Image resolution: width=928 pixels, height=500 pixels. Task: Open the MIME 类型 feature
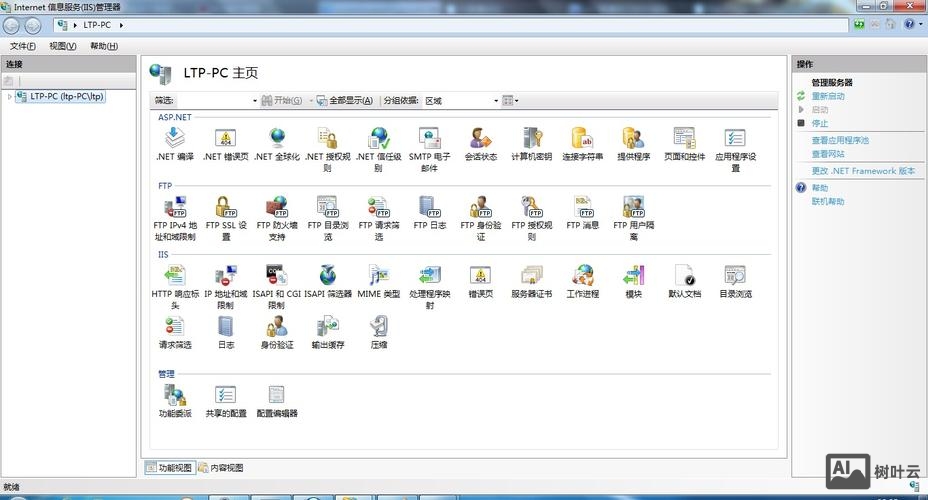(x=379, y=282)
